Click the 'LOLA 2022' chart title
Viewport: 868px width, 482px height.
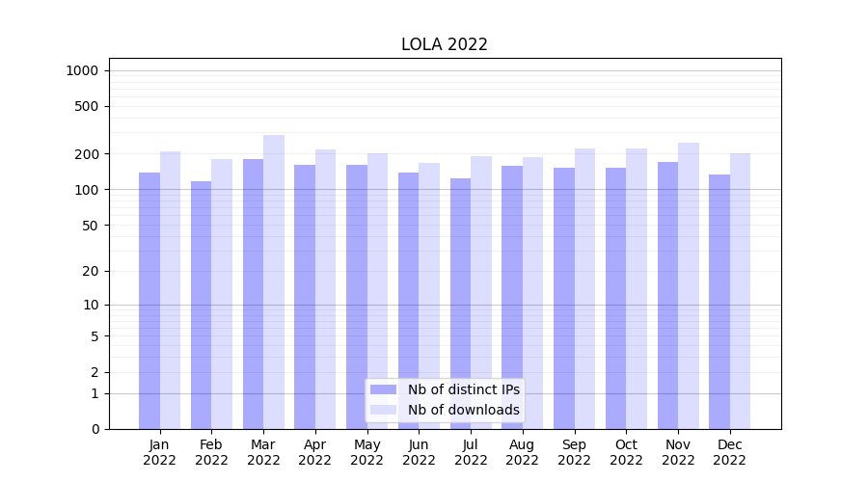[445, 45]
